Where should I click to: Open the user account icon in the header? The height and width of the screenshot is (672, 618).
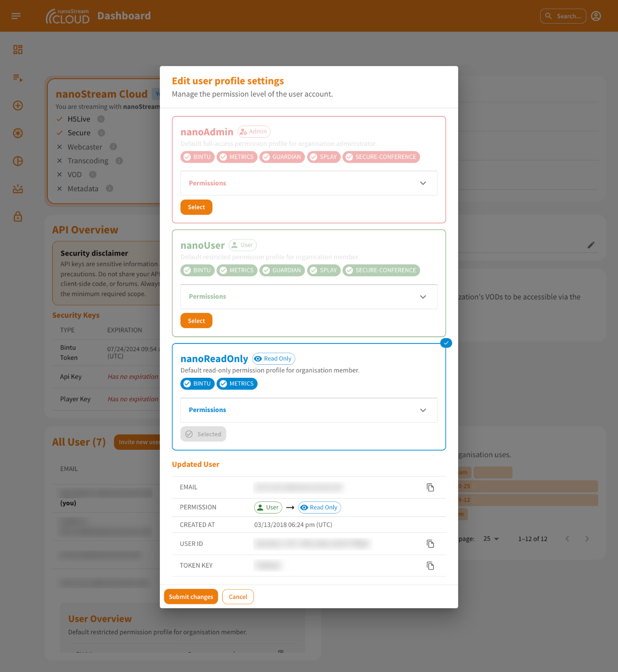click(596, 16)
